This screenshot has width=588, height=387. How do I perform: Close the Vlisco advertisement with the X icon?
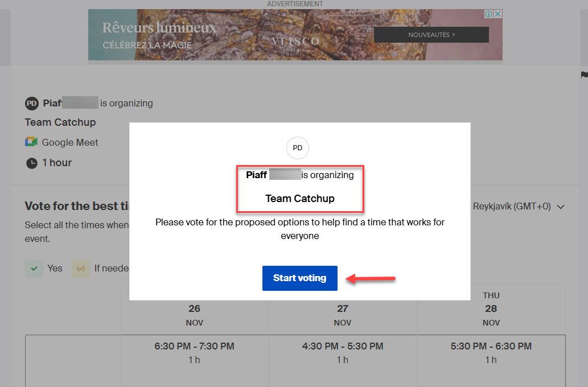[497, 14]
